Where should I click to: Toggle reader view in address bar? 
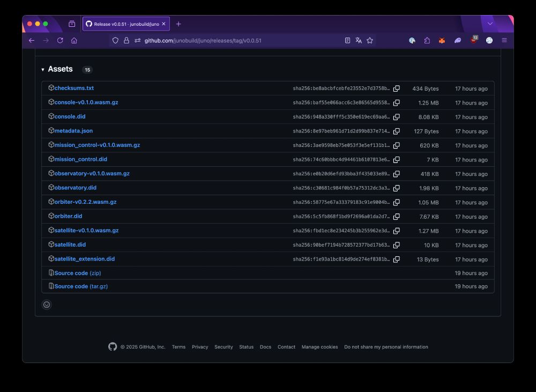tap(347, 40)
